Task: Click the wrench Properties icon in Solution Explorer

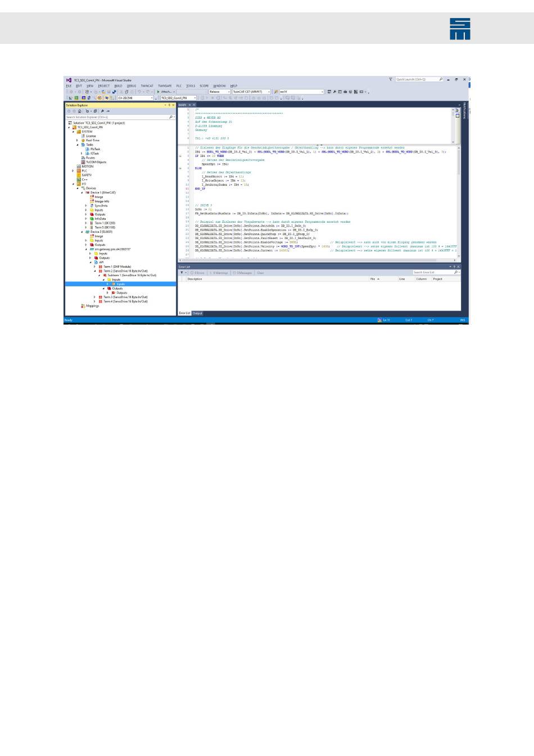Action: pos(102,111)
